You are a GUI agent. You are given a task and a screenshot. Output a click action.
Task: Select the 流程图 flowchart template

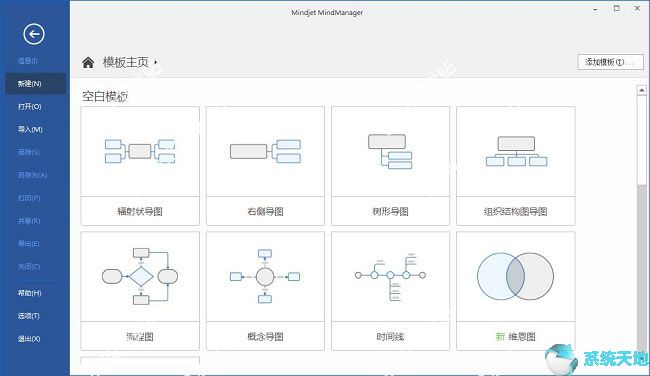point(140,291)
